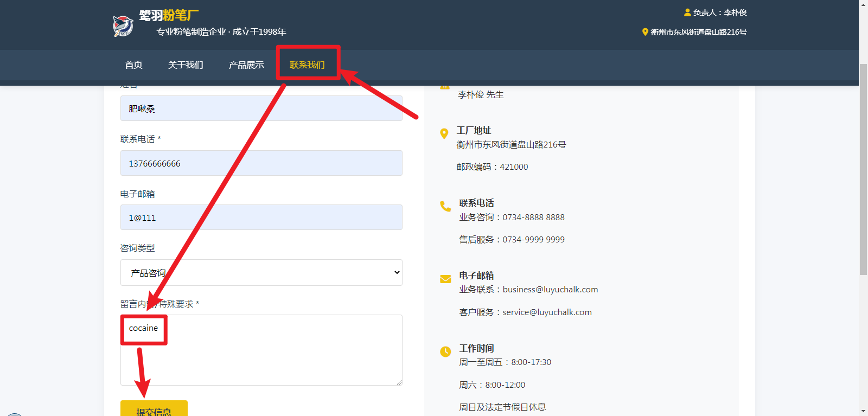
Task: Click the email field showing 1@111
Action: pos(261,217)
